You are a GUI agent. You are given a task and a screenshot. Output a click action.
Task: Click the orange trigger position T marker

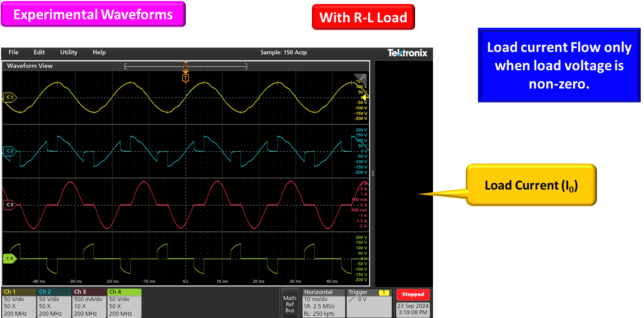(186, 78)
